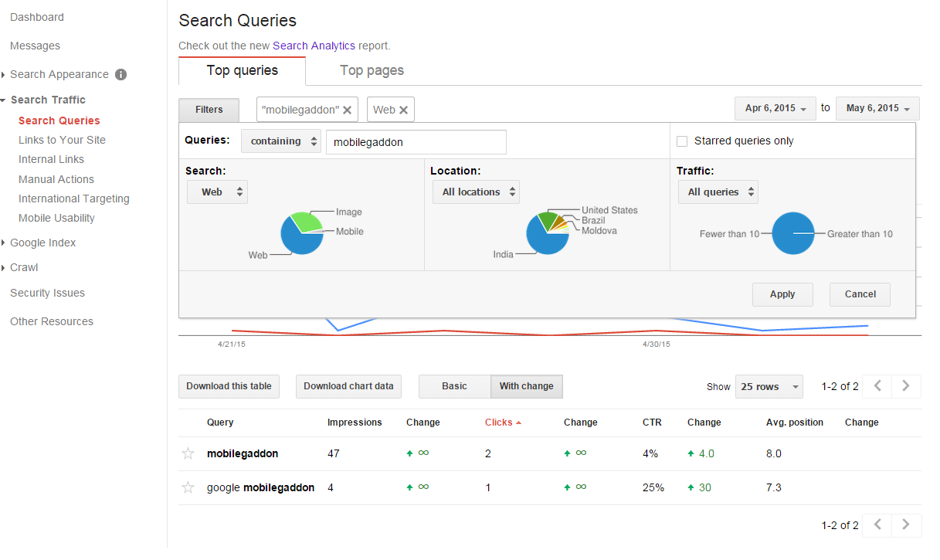Open the start date Apr 6, 2015 picker

(x=775, y=108)
